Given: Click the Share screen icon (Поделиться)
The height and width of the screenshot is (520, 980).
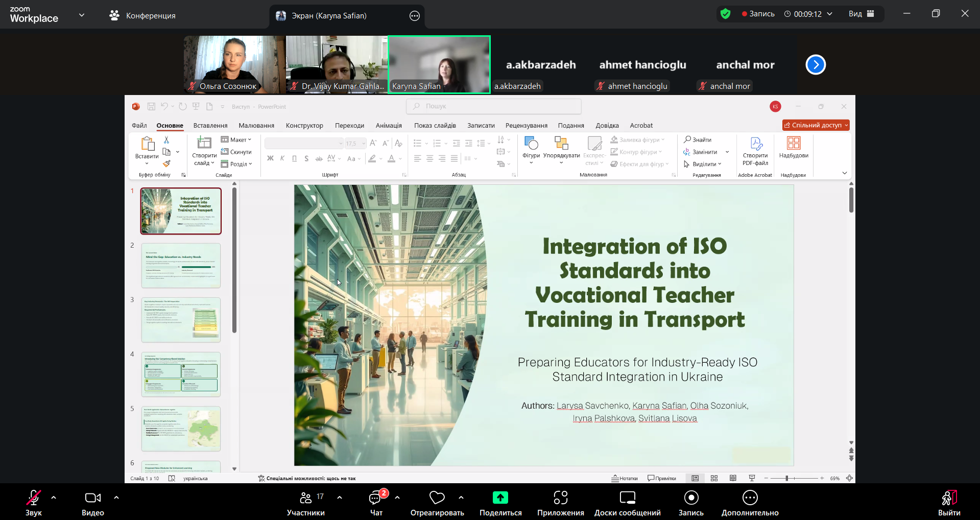Looking at the screenshot, I should [x=500, y=498].
